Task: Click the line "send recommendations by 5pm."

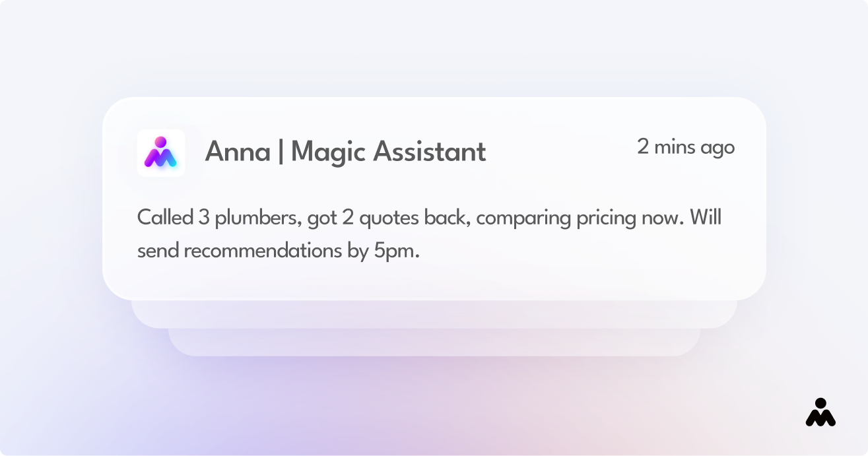Action: click(x=278, y=251)
